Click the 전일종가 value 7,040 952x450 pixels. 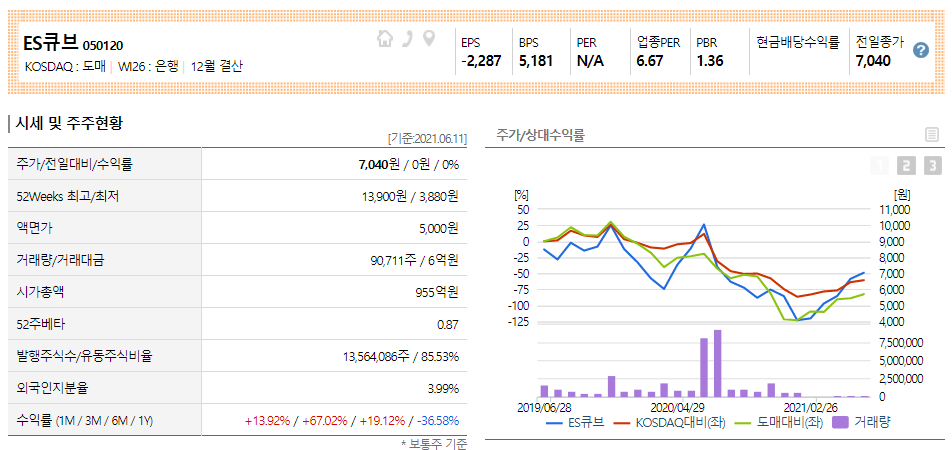[873, 61]
